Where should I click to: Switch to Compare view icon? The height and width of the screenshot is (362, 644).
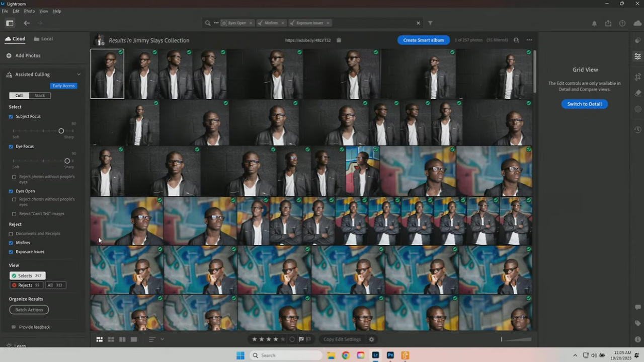click(122, 340)
